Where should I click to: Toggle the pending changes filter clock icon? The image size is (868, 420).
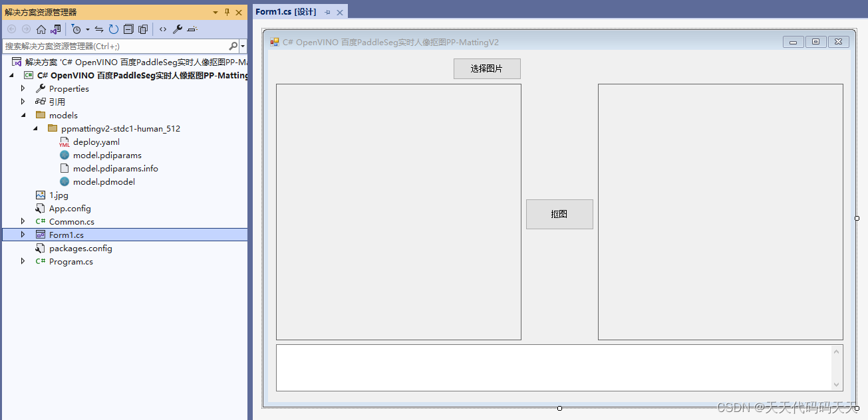point(76,29)
